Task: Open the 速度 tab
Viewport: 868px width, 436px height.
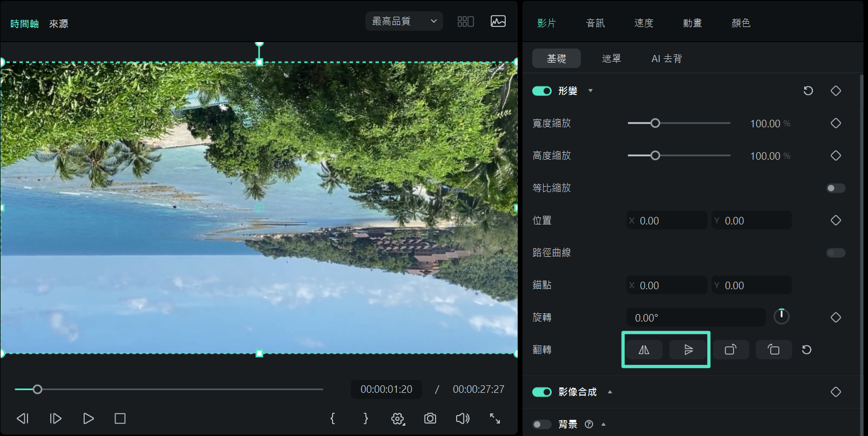Action: coord(643,23)
